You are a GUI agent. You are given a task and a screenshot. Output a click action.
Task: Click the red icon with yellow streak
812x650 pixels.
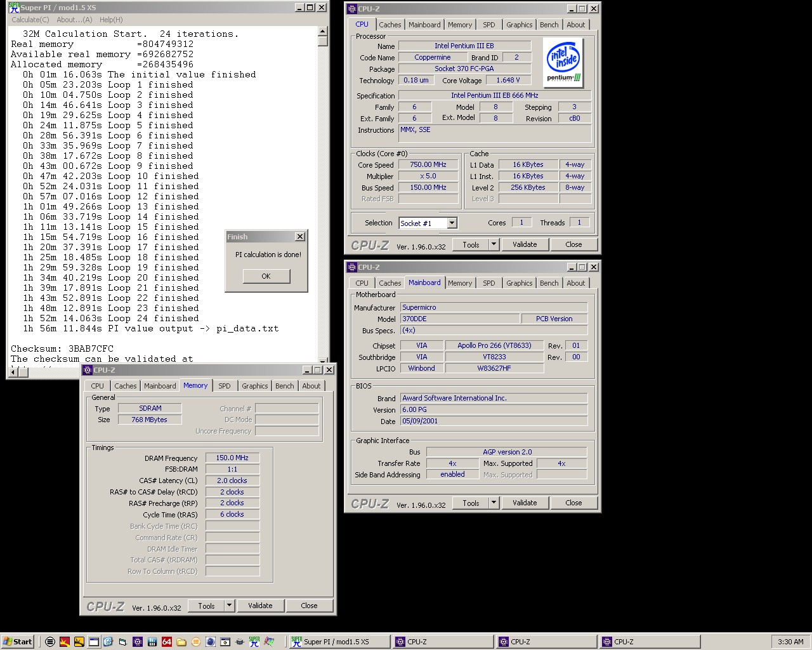(x=65, y=642)
